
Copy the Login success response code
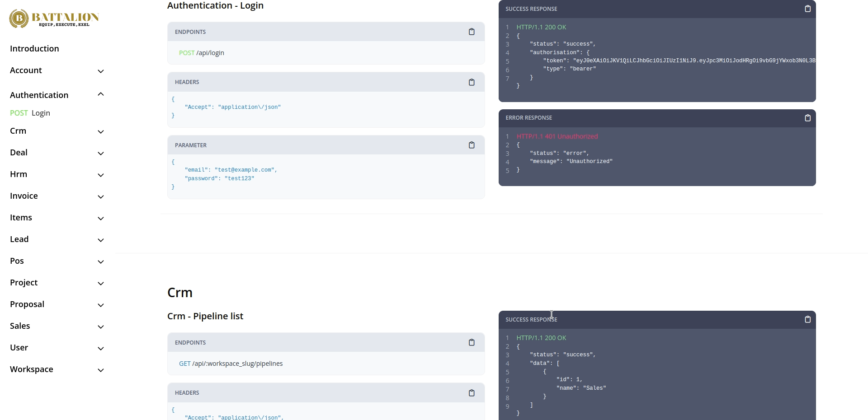point(807,9)
